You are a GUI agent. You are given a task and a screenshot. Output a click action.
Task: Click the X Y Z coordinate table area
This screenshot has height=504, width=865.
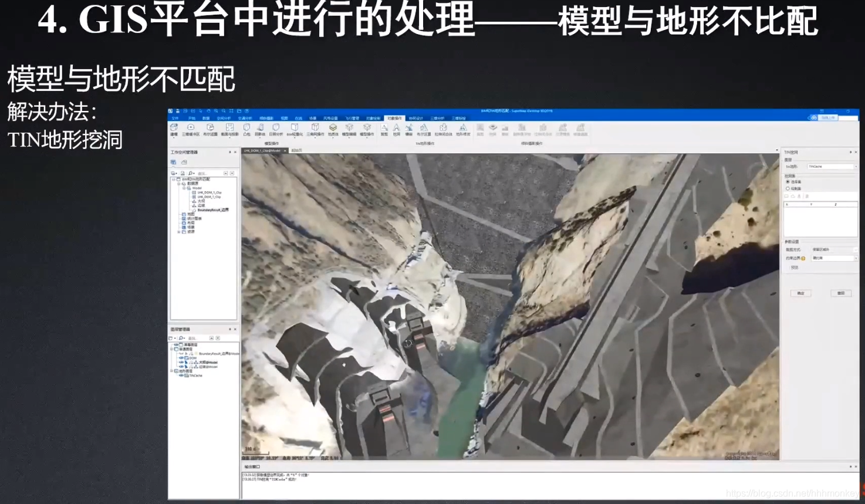pyautogui.click(x=821, y=220)
